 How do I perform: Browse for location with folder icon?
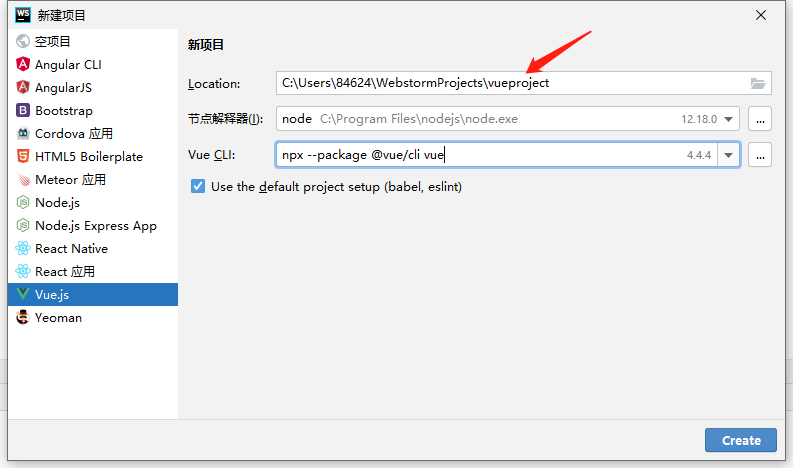[x=758, y=83]
